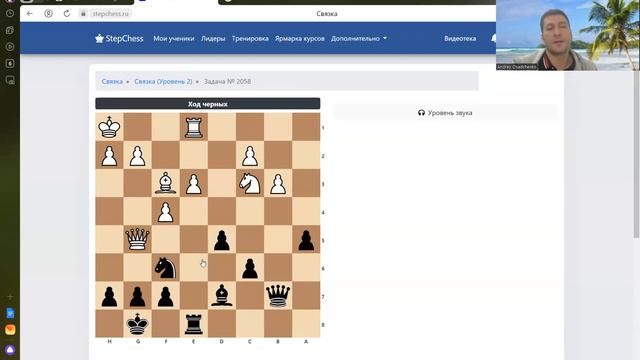Screen dimensions: 640x360
Task: Open the history clock icon in sidebar
Action: pos(10,13)
